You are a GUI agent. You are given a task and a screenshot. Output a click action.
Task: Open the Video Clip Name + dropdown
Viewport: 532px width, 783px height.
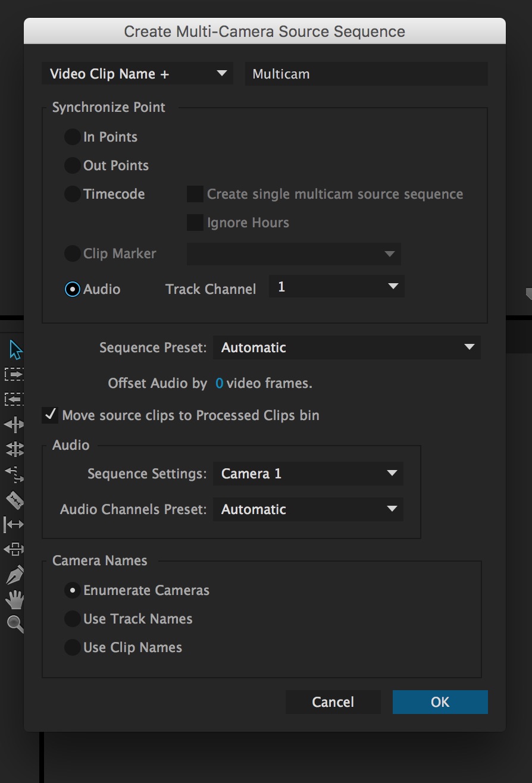point(137,74)
